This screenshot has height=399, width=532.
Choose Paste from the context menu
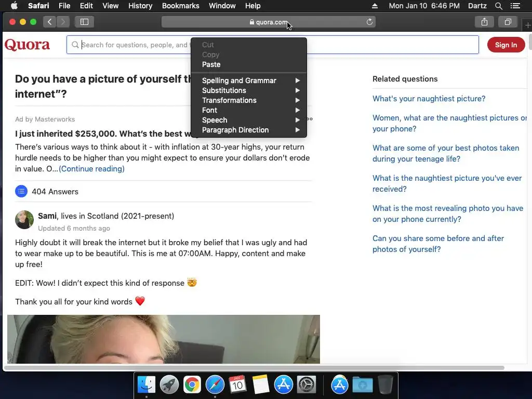[249, 64]
